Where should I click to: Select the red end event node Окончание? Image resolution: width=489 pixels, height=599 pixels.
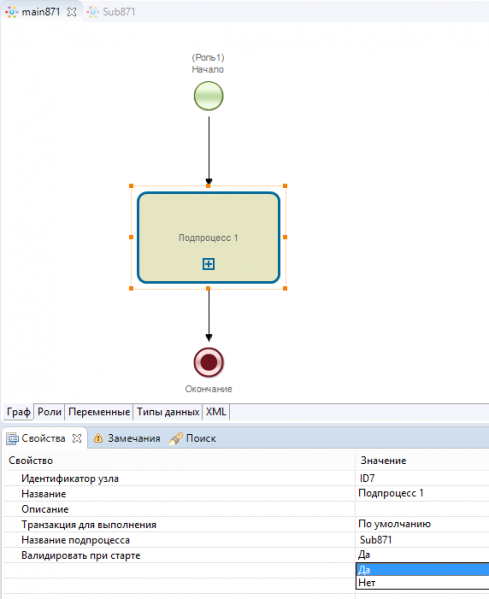209,362
